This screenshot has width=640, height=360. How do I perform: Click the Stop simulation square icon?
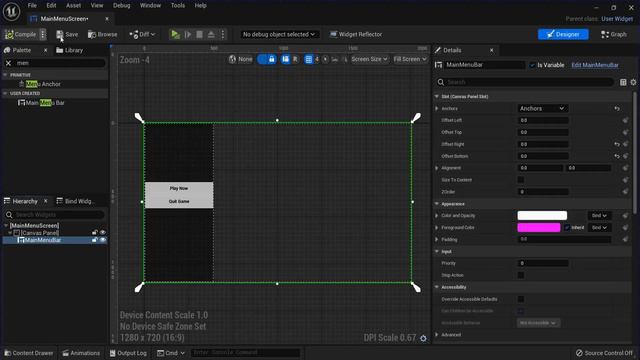tap(199, 35)
